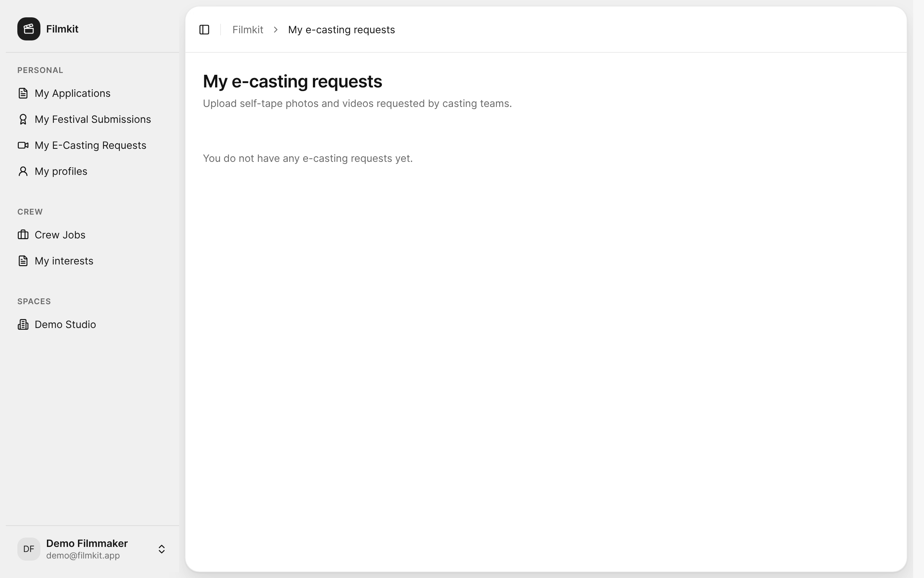
Task: Click the My profiles person icon
Action: (x=23, y=171)
